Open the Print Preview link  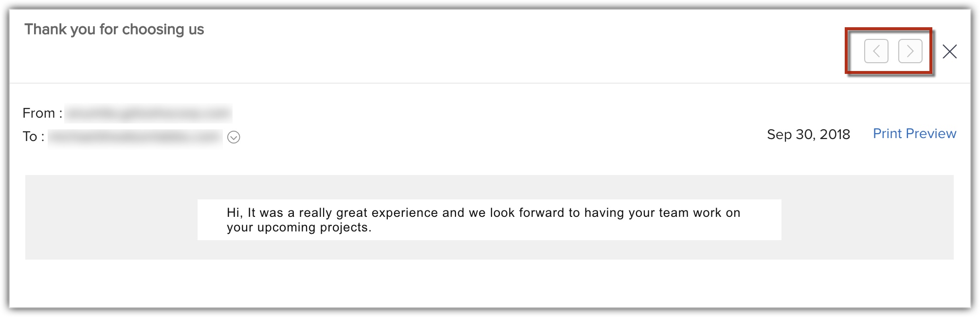tap(914, 134)
